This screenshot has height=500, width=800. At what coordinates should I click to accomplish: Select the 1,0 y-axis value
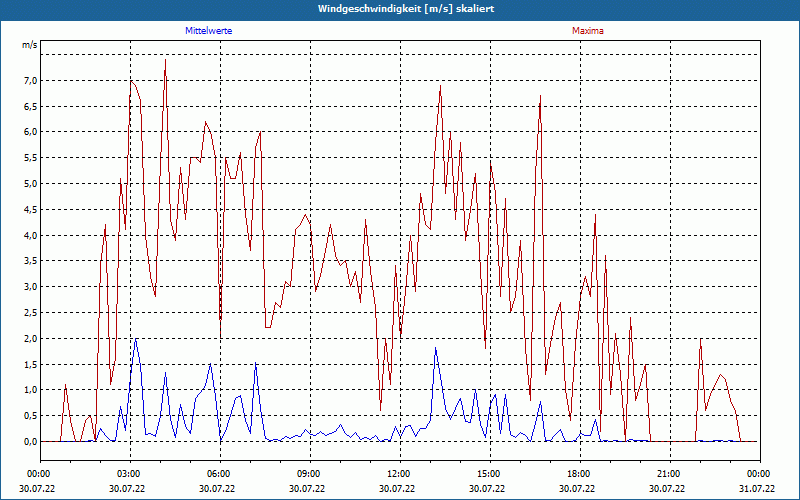tap(30, 390)
